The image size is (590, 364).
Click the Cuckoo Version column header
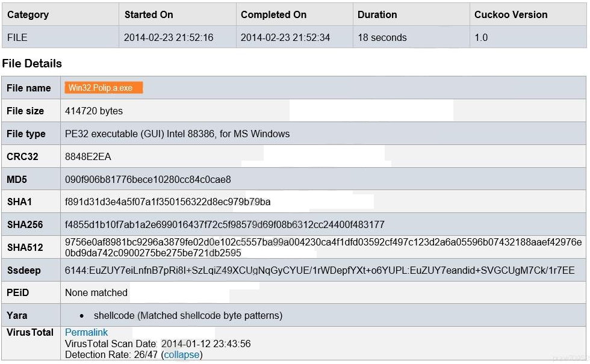(x=511, y=14)
